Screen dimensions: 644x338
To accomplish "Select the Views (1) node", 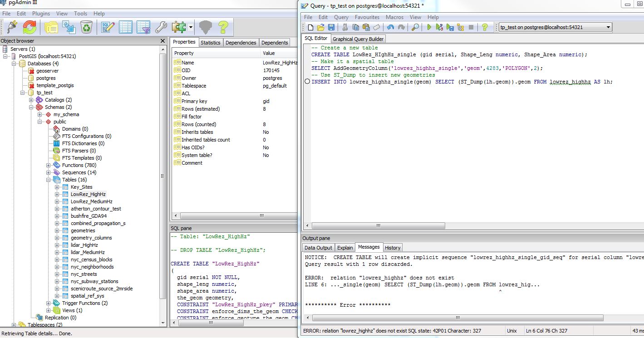I will pyautogui.click(x=72, y=310).
